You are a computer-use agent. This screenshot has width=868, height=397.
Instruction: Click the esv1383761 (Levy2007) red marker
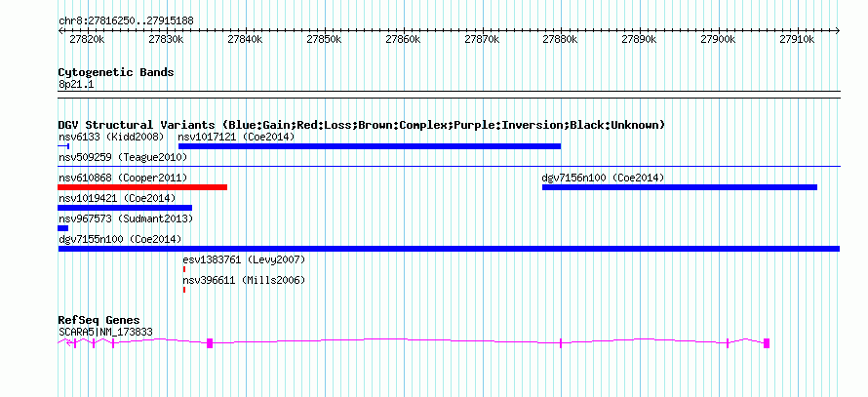click(x=183, y=269)
